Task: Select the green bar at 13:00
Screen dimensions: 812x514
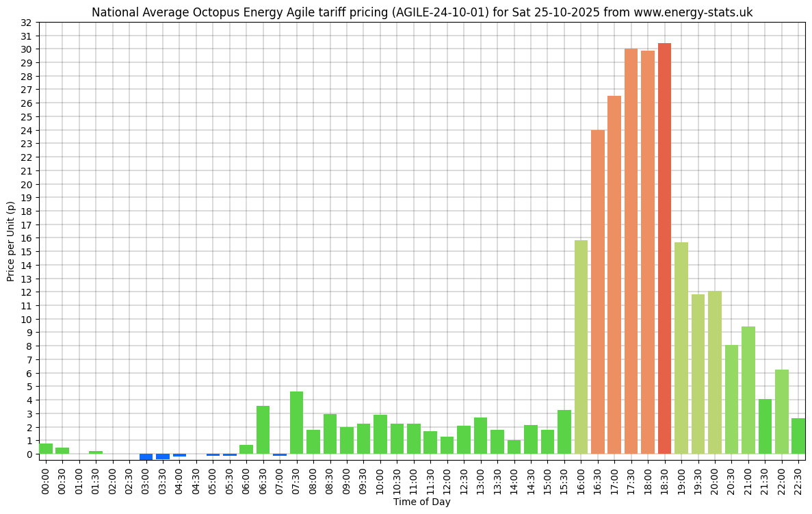Action: click(x=481, y=436)
